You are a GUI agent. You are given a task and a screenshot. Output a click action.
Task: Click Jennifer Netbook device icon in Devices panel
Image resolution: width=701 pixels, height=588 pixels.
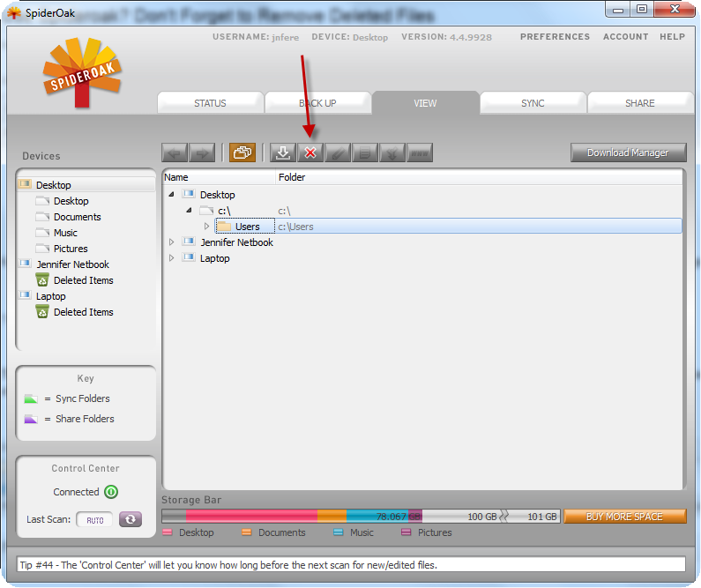(x=25, y=264)
